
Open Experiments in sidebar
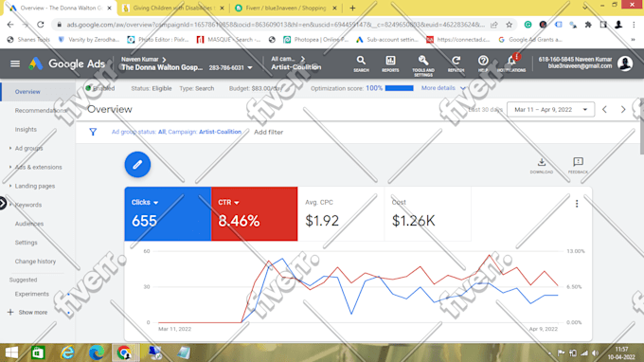point(31,294)
